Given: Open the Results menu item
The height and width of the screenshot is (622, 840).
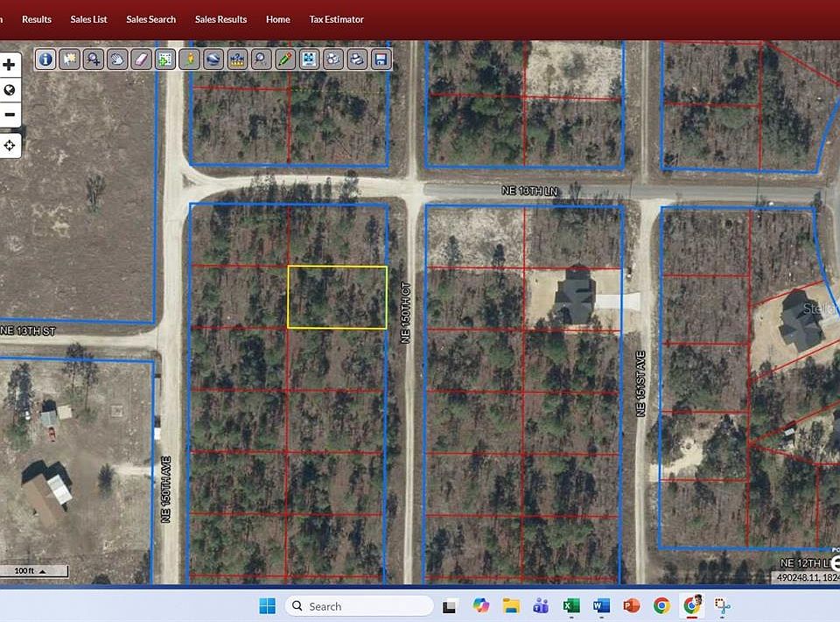Looking at the screenshot, I should pos(37,19).
